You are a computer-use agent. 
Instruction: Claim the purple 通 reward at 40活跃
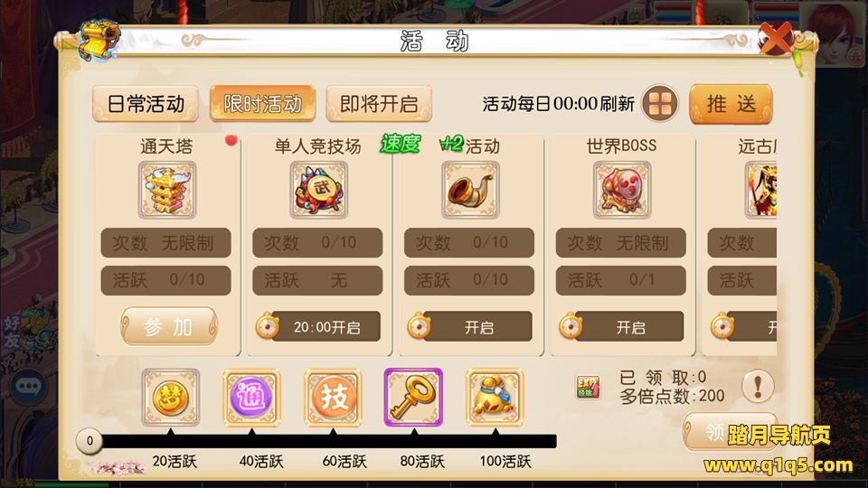(251, 398)
